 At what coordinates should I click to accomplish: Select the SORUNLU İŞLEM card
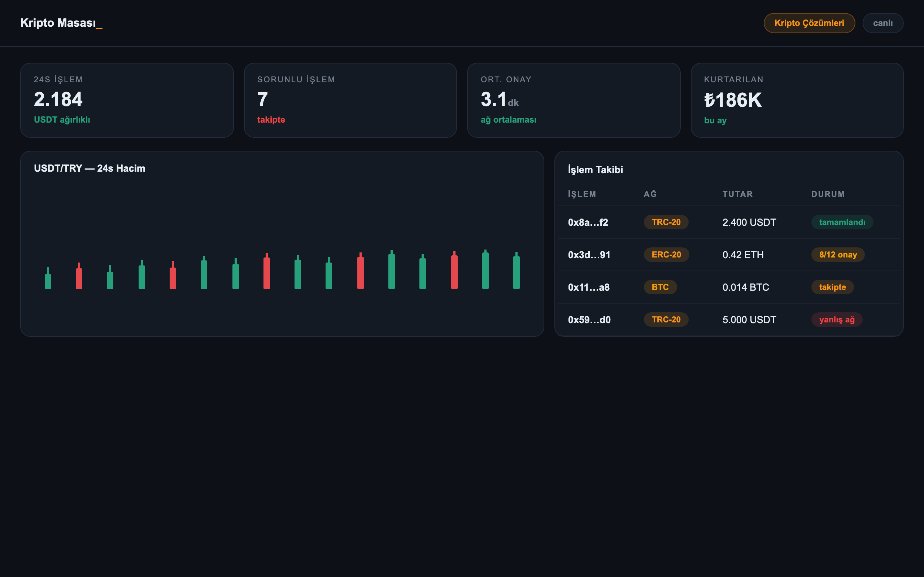click(x=350, y=100)
